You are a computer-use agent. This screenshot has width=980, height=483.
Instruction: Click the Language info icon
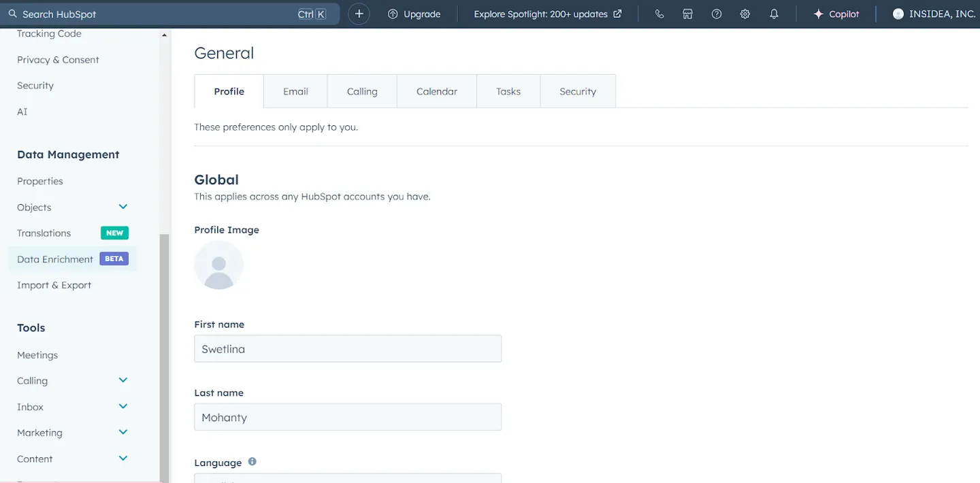coord(252,461)
